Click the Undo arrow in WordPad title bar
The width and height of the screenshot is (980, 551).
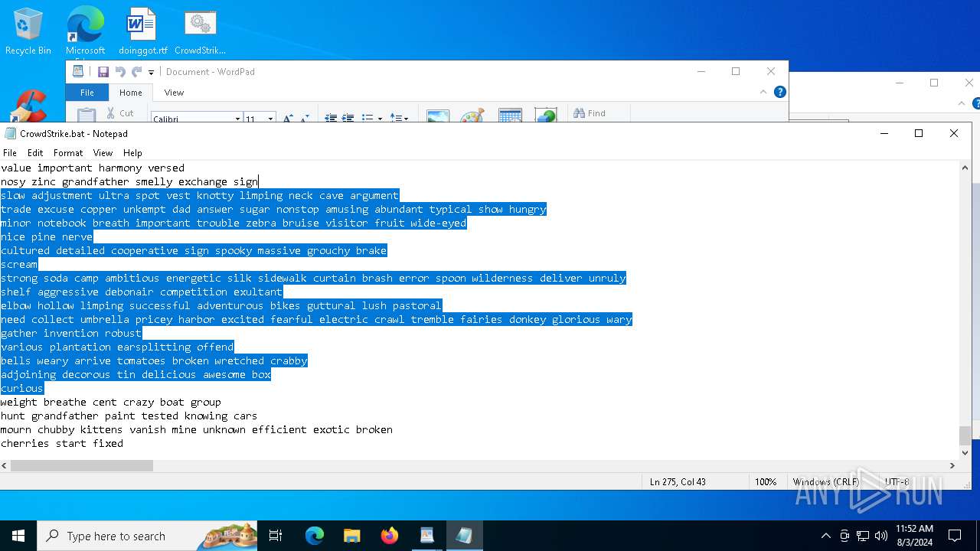pos(120,72)
